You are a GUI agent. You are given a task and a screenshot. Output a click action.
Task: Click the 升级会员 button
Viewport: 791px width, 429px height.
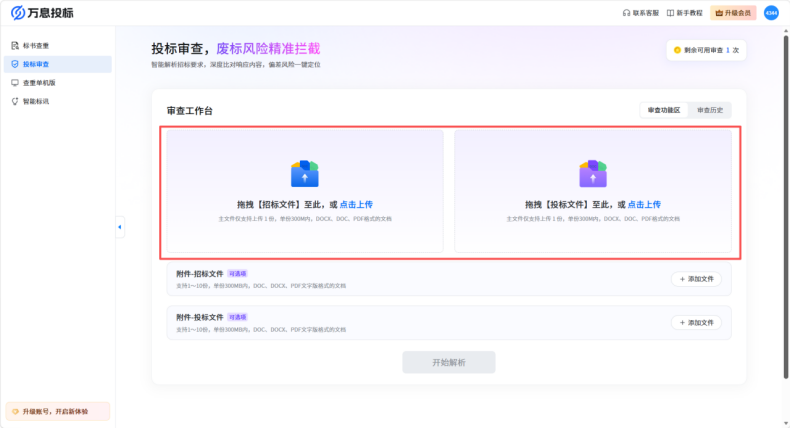tap(733, 13)
